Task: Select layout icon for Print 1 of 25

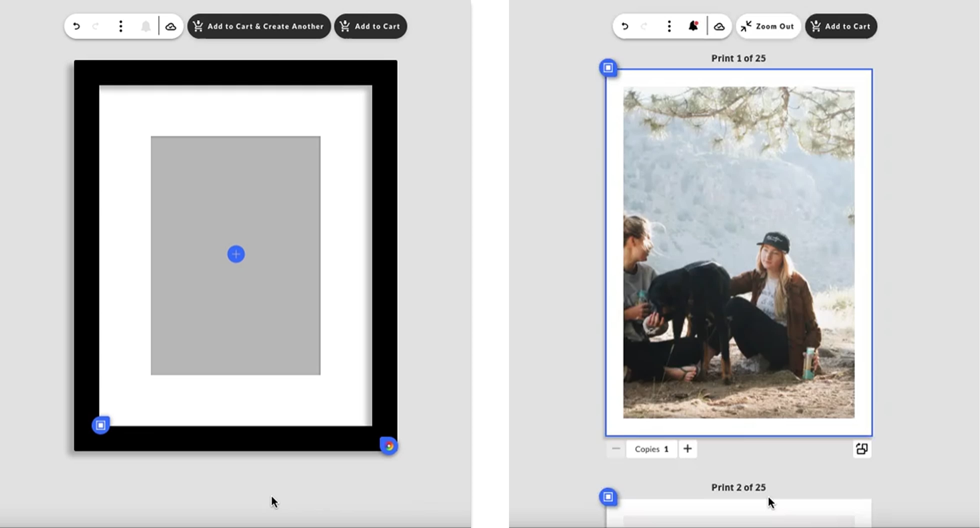Action: click(x=608, y=68)
